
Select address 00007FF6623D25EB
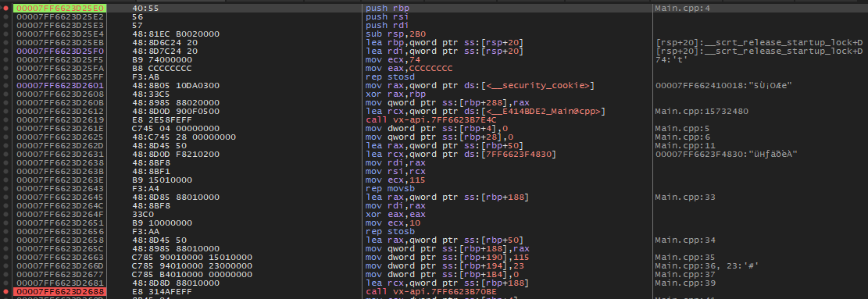[60, 43]
